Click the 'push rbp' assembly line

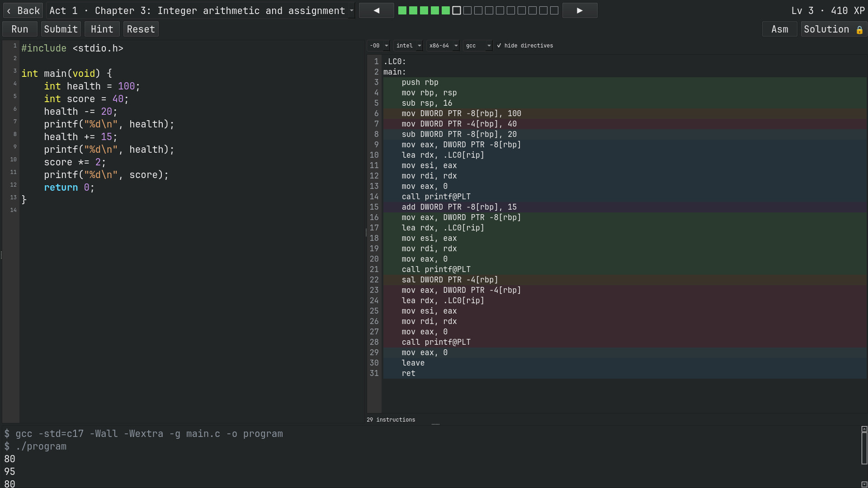pyautogui.click(x=420, y=82)
